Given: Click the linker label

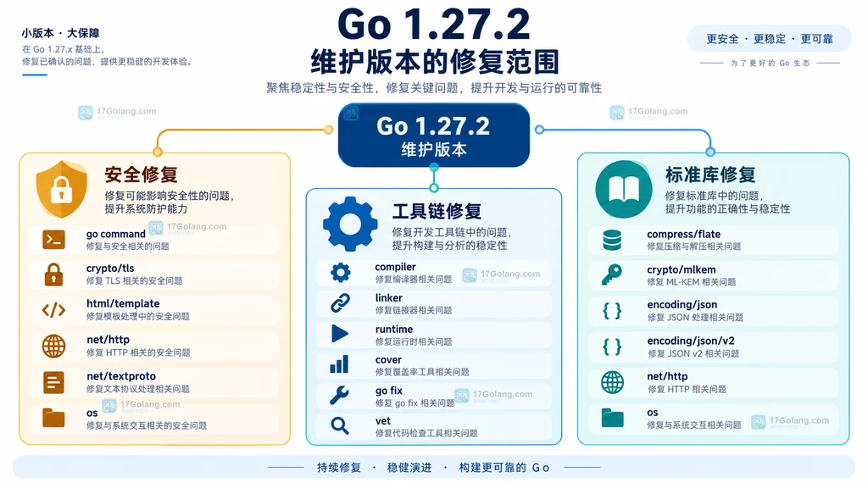Looking at the screenshot, I should (x=388, y=297).
